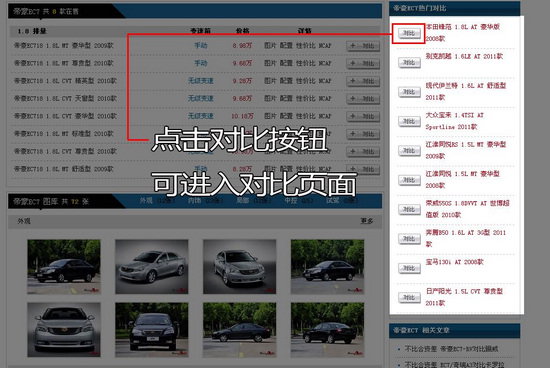Open article 不比合资差 帝豪EC7-RV对比
Viewport: 550px width, 368px height.
pyautogui.click(x=451, y=349)
